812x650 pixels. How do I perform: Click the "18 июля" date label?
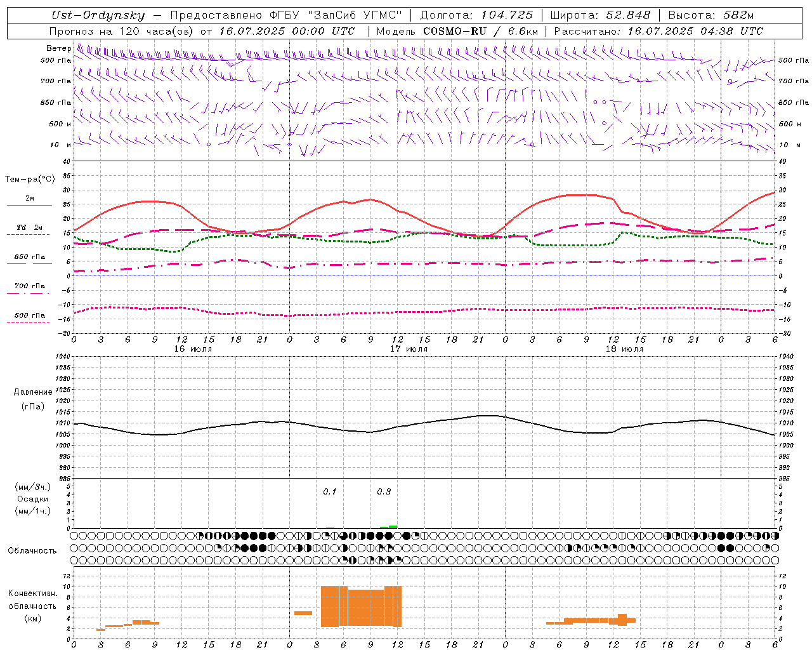(x=624, y=349)
